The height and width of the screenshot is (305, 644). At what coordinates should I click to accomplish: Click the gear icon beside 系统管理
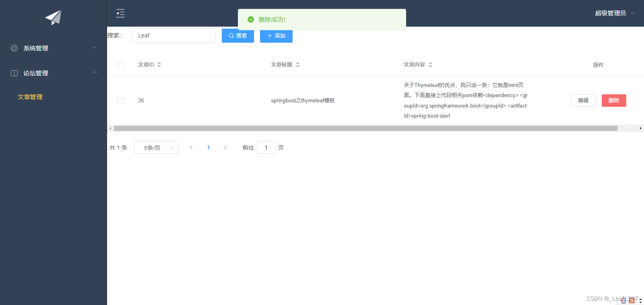[x=14, y=48]
